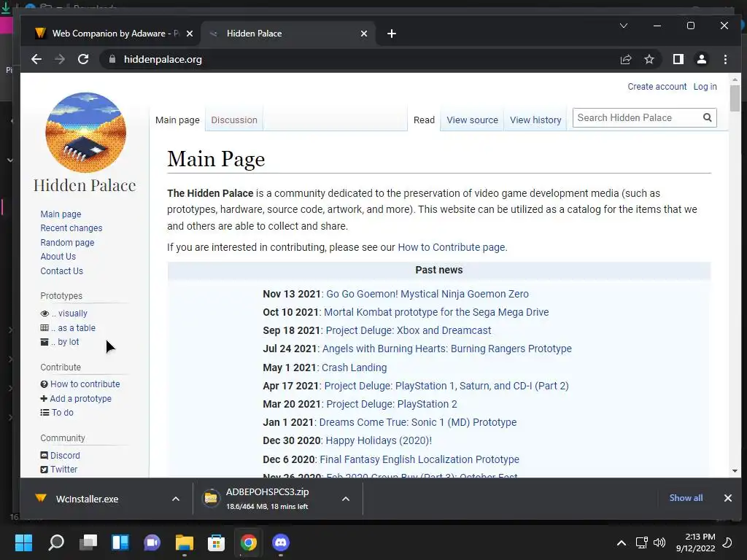747x560 pixels.
Task: Go back with the browser back arrow
Action: coord(36,59)
